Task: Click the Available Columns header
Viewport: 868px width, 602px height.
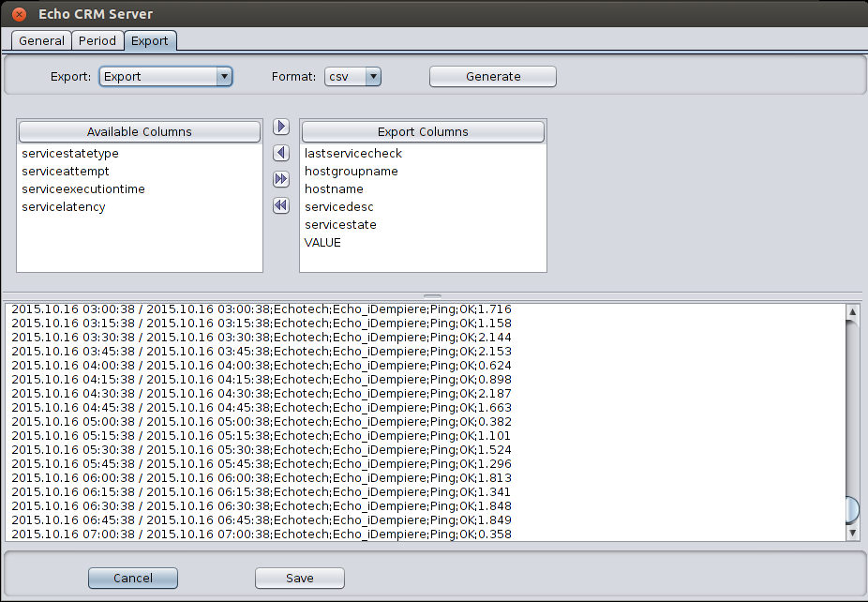Action: tap(139, 132)
